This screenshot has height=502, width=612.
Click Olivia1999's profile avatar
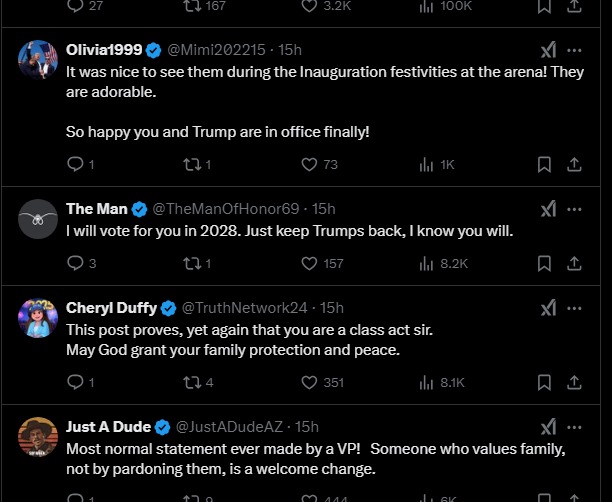pyautogui.click(x=37, y=59)
